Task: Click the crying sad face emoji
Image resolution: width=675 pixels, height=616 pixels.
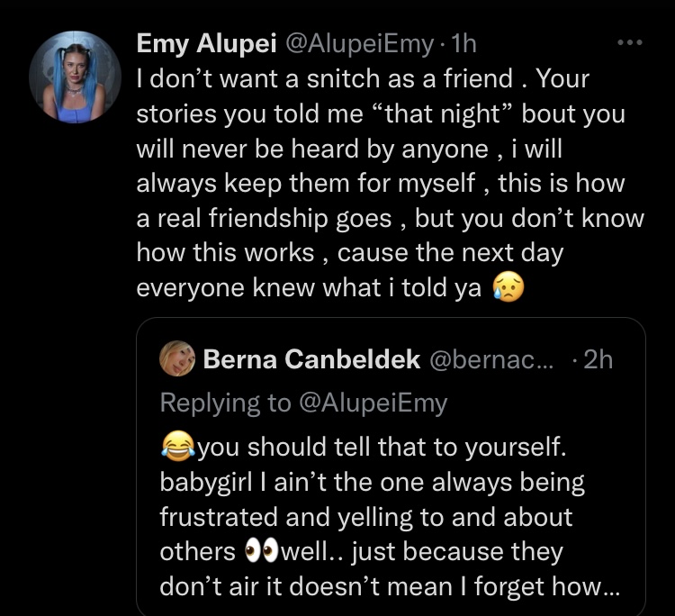Action: [508, 287]
